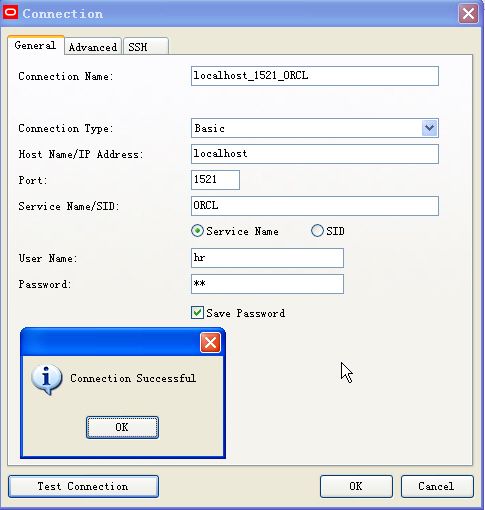Focus the Connection Name input field
485x510 pixels.
[x=315, y=76]
